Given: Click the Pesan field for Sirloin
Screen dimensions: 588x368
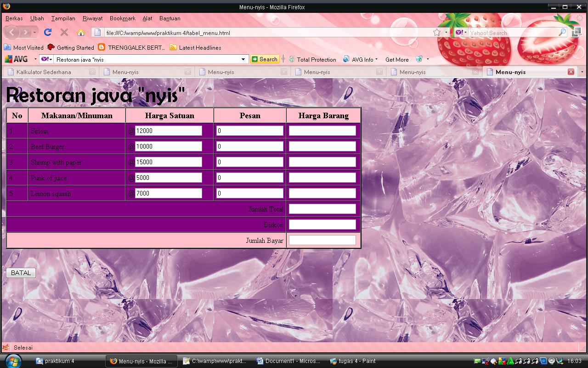Looking at the screenshot, I should pos(250,131).
